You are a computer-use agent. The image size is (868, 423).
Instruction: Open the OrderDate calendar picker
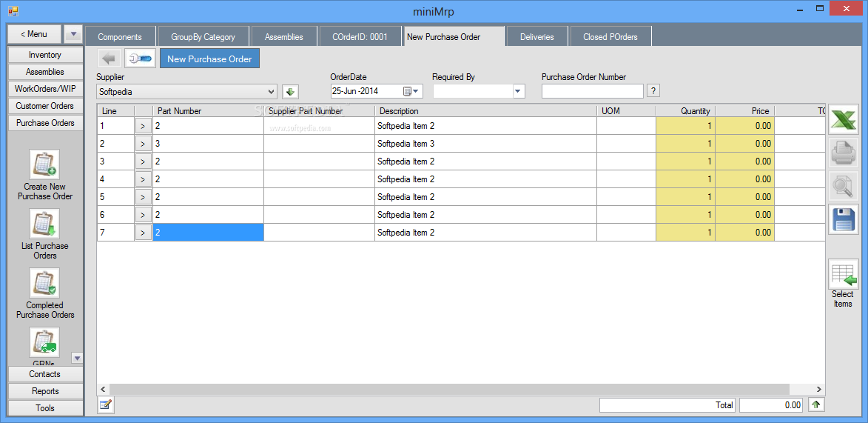[410, 91]
